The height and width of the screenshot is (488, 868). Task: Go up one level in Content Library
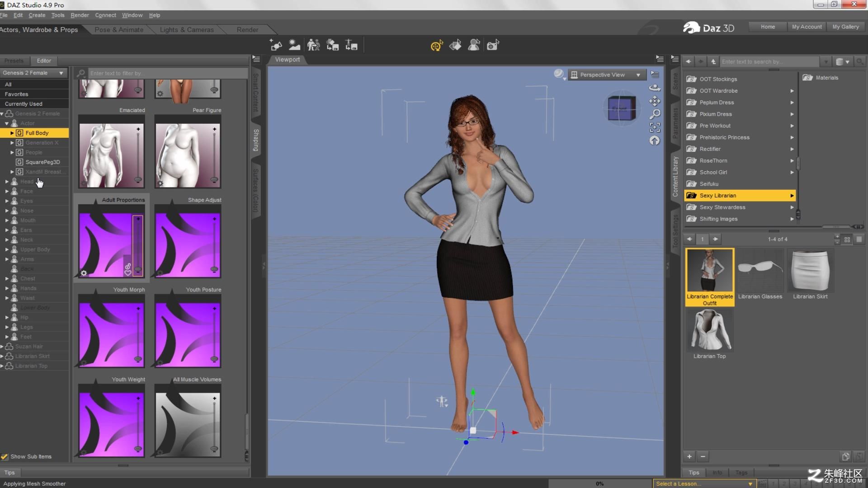pyautogui.click(x=713, y=61)
